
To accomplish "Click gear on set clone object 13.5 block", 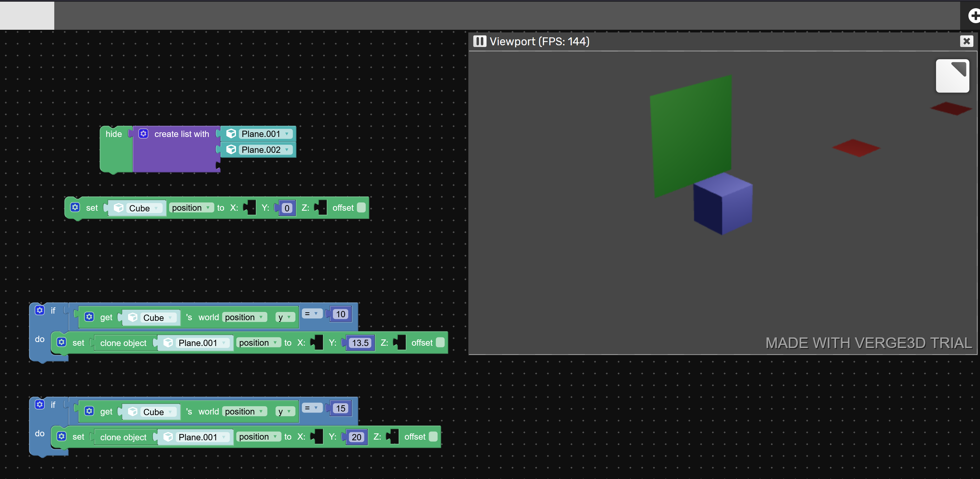I will click(x=61, y=342).
